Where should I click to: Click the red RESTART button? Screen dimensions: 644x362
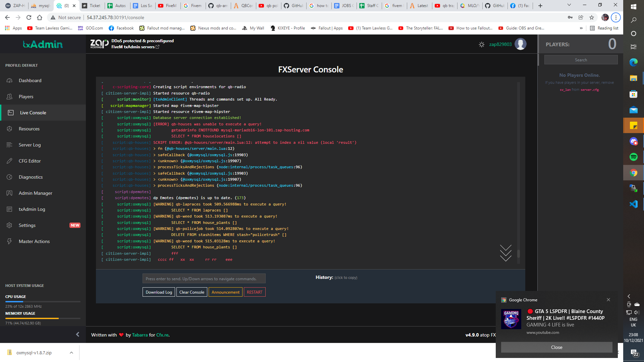[x=255, y=292]
